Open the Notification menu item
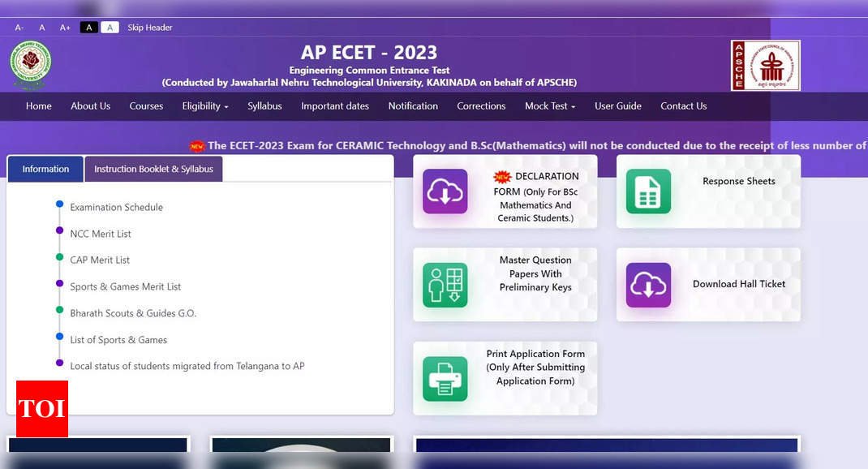The image size is (868, 469). pyautogui.click(x=413, y=105)
